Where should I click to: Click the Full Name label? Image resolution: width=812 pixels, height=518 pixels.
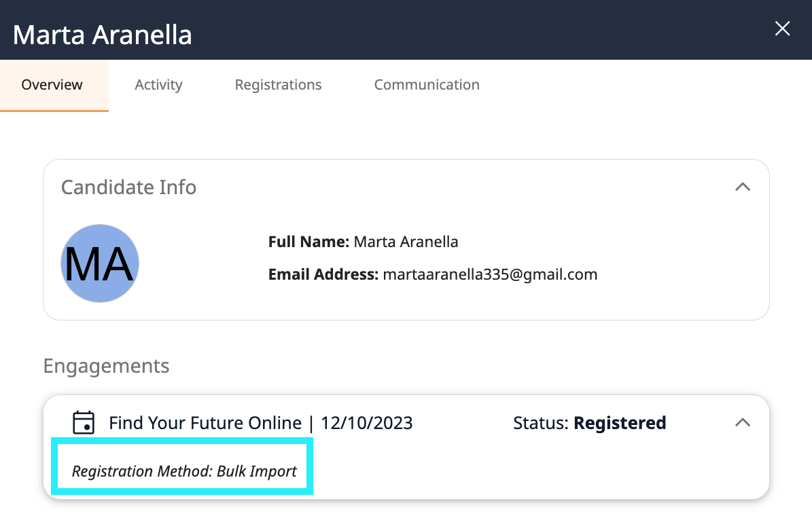point(308,242)
